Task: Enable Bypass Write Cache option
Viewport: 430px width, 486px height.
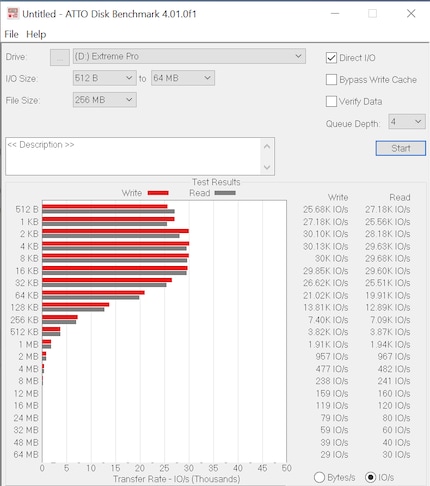Action: click(331, 80)
